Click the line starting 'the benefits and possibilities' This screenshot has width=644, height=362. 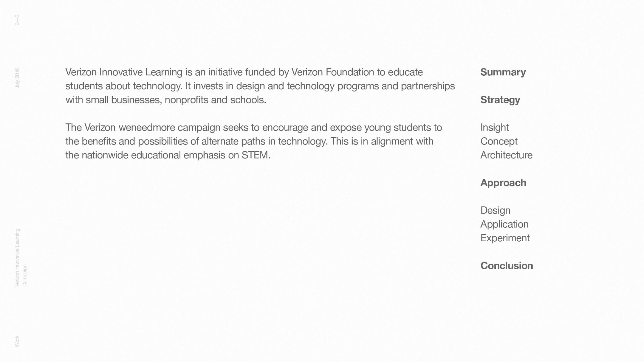[249, 141]
